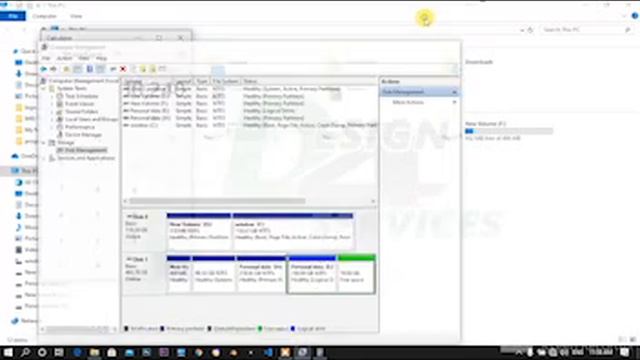Expand the Shared Folders node
The height and width of the screenshot is (360, 640).
[x=52, y=111]
